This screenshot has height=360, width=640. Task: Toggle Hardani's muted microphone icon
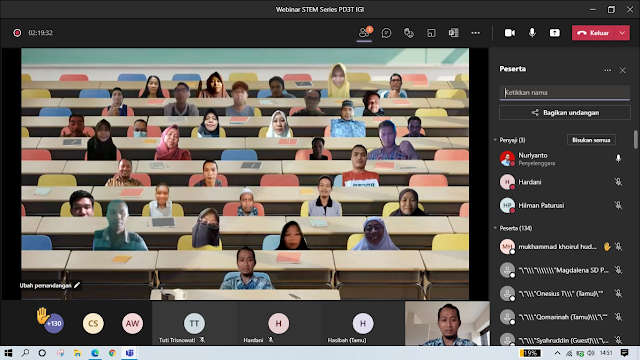(x=618, y=182)
